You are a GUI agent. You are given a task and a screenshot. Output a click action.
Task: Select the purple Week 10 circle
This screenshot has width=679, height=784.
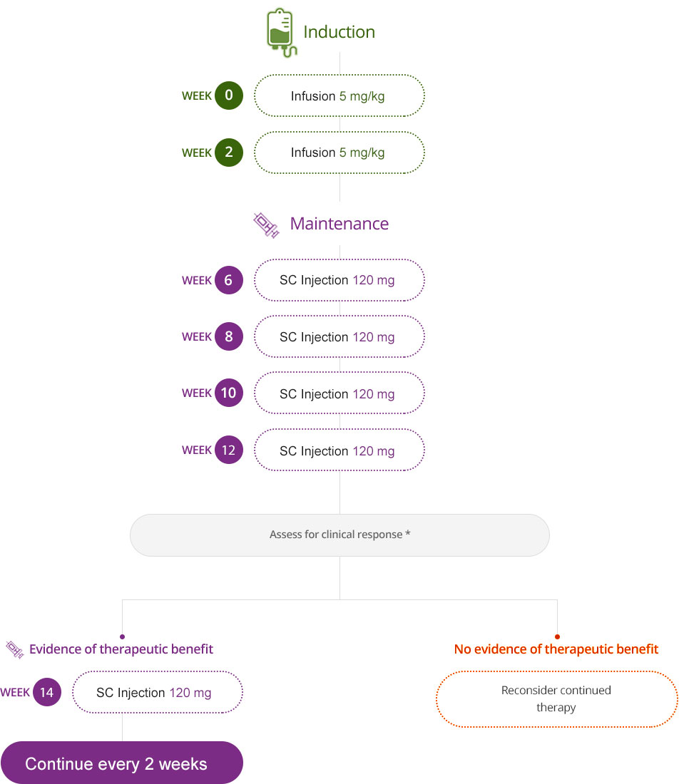click(x=229, y=393)
